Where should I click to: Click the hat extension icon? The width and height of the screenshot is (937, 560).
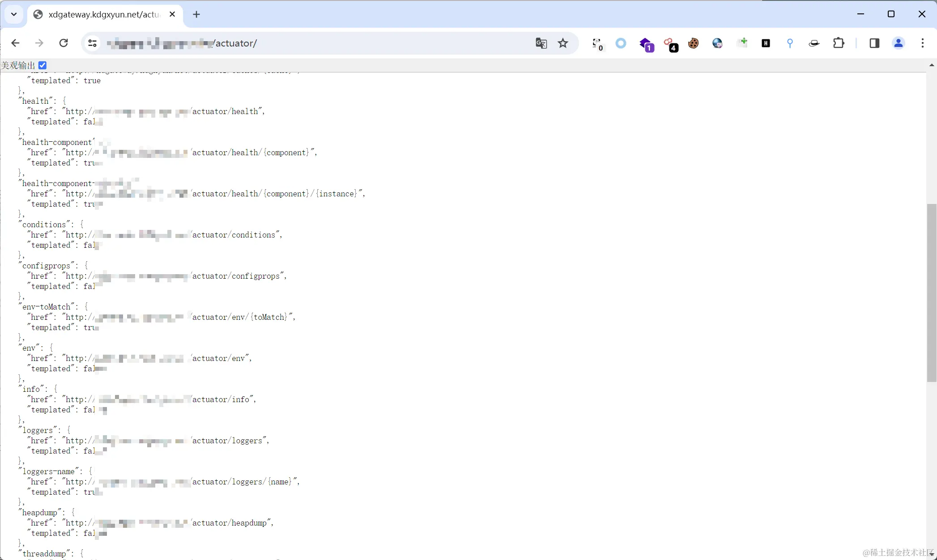814,43
